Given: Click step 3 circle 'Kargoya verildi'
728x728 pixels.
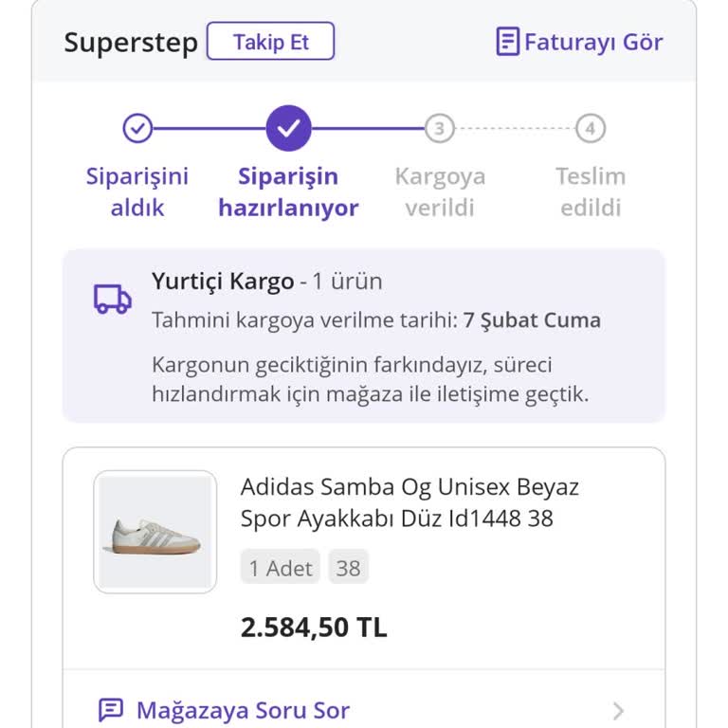Looking at the screenshot, I should tap(439, 128).
